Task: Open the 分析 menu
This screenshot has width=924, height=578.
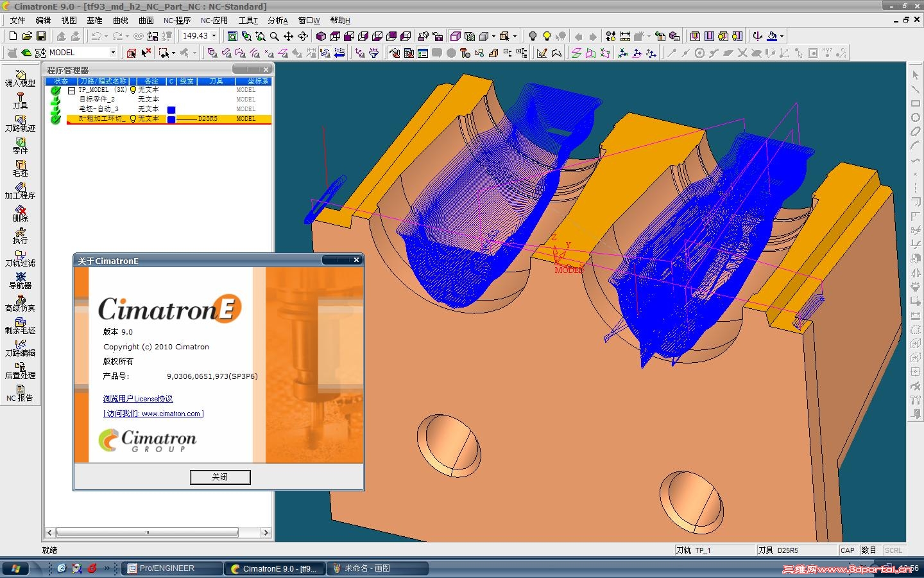Action: coord(278,21)
